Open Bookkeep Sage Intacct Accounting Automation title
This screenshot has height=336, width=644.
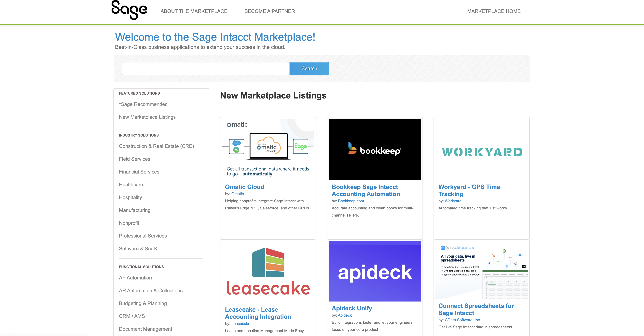tap(366, 190)
